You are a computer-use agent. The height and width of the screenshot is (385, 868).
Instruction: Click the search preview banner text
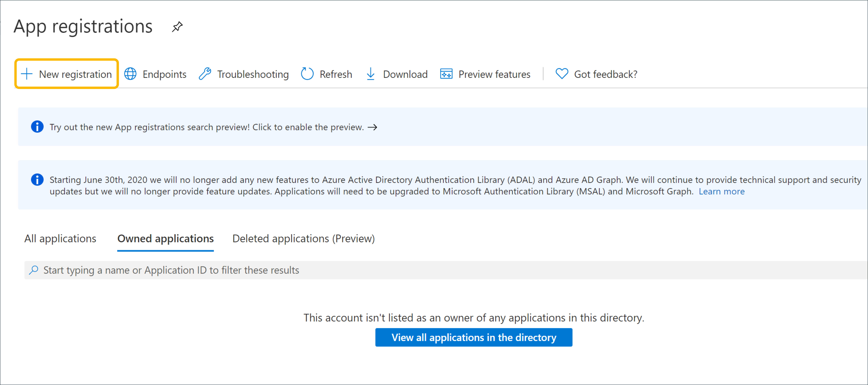pos(207,127)
